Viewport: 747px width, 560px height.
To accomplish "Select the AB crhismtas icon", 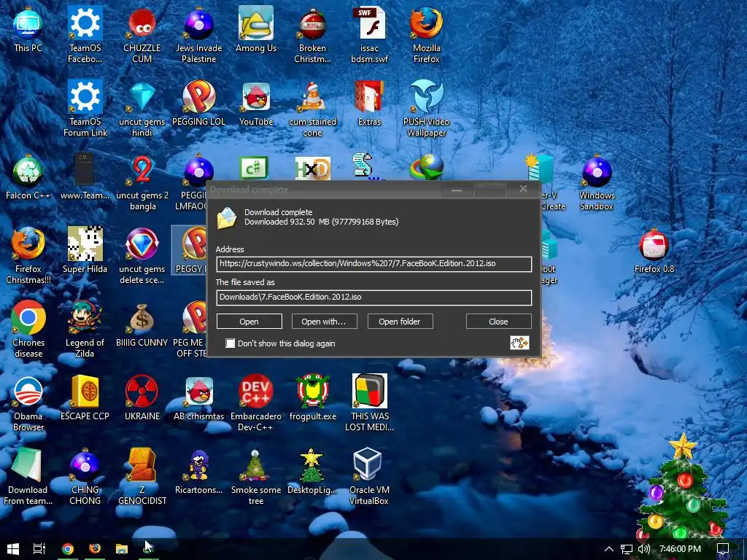I will coord(198,398).
